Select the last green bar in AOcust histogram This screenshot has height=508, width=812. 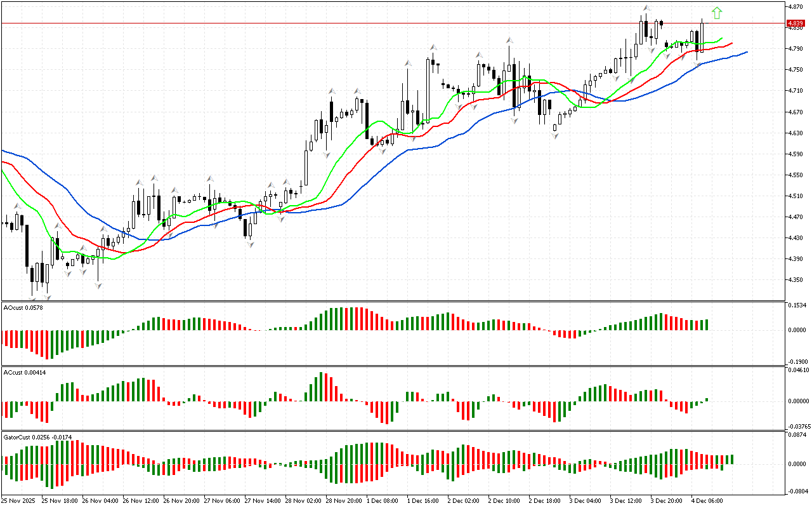coord(705,324)
